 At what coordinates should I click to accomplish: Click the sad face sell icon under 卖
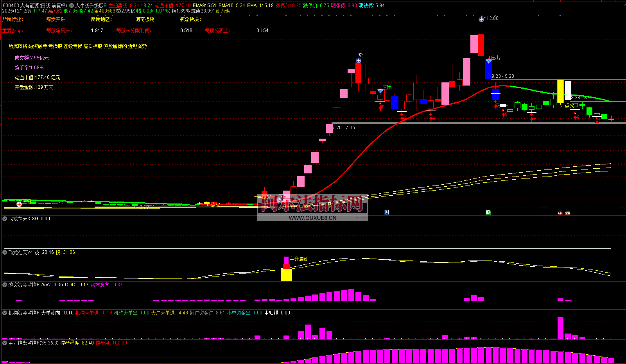tap(359, 61)
